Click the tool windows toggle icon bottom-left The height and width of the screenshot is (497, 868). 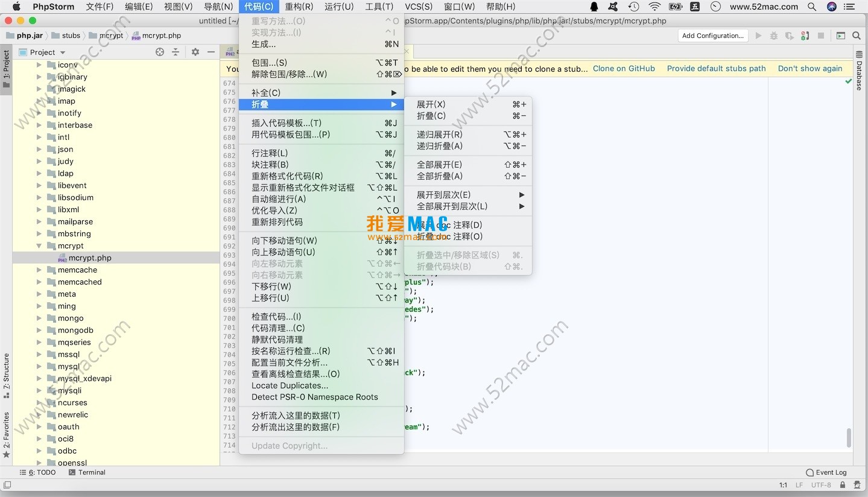[x=7, y=484]
